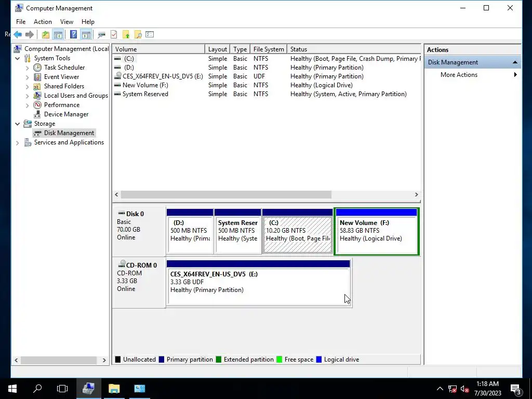Expand the Event Viewer node

point(27,77)
